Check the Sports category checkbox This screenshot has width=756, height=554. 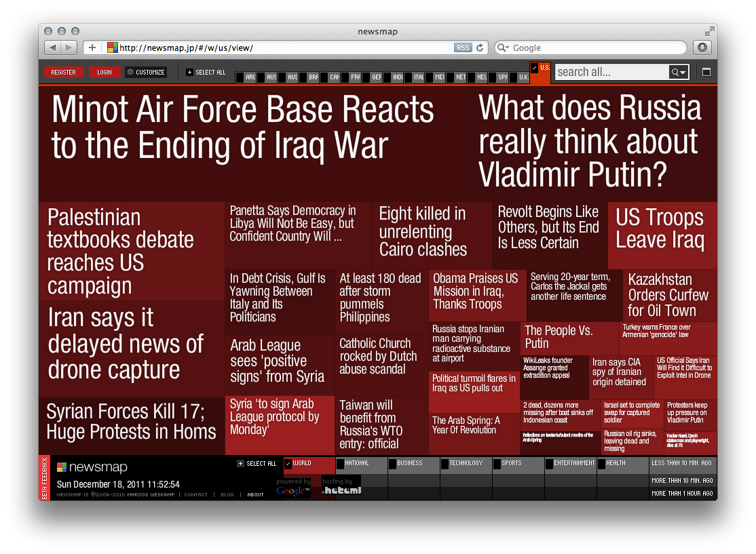pos(497,464)
